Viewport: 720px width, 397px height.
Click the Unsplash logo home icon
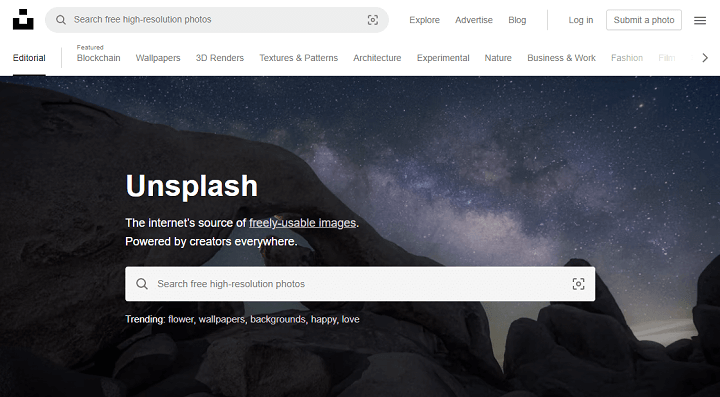23,20
